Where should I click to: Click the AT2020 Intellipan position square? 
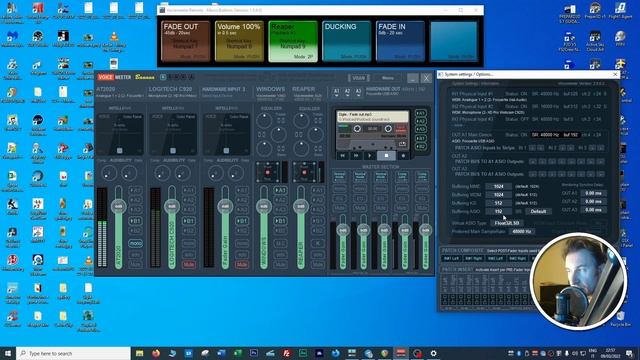pos(120,151)
